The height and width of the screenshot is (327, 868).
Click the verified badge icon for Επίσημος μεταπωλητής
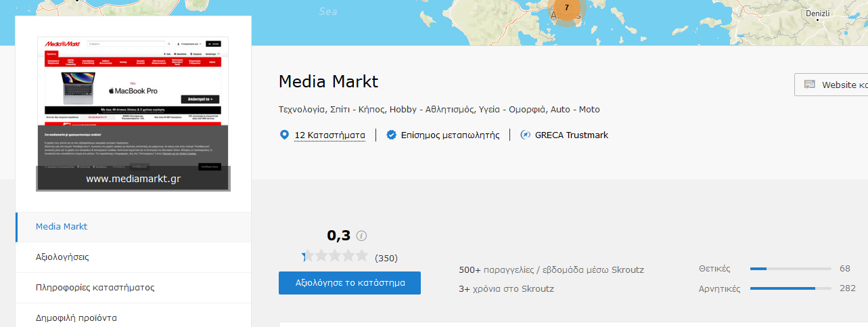pos(391,135)
